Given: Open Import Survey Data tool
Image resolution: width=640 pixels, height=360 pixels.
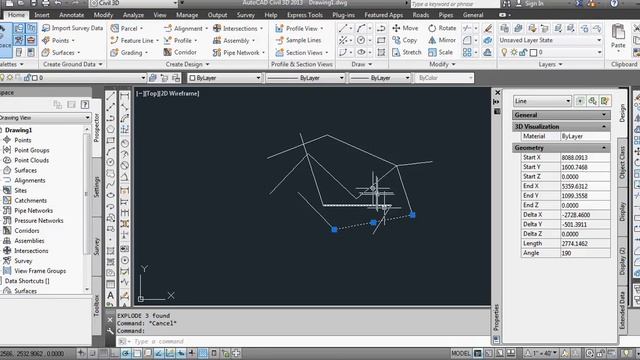Looking at the screenshot, I should pyautogui.click(x=72, y=28).
